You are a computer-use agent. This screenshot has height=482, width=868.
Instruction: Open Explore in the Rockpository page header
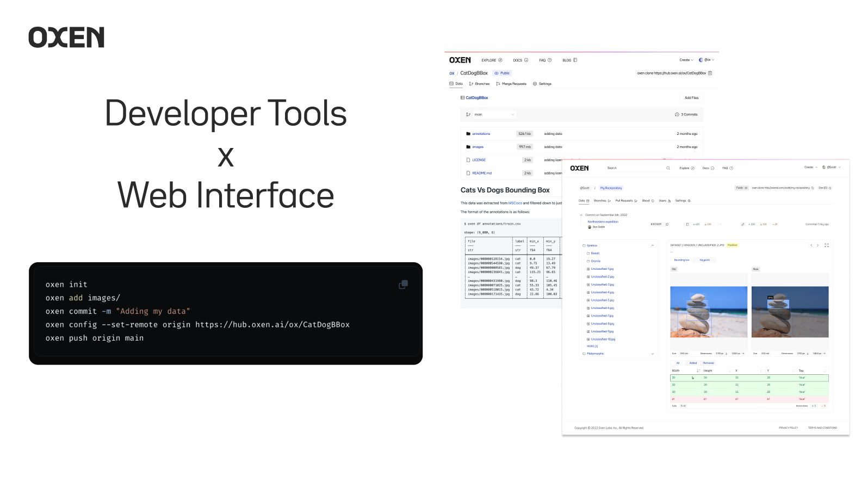click(x=687, y=168)
